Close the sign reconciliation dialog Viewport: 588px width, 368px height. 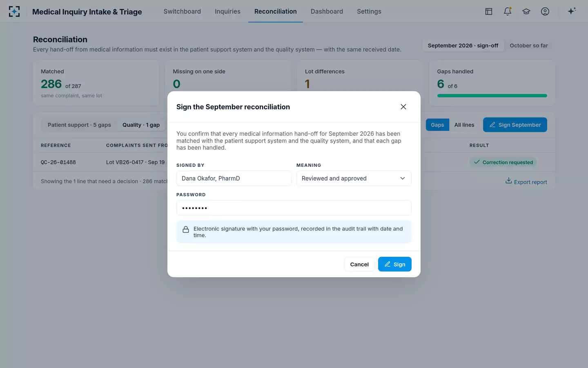(403, 107)
